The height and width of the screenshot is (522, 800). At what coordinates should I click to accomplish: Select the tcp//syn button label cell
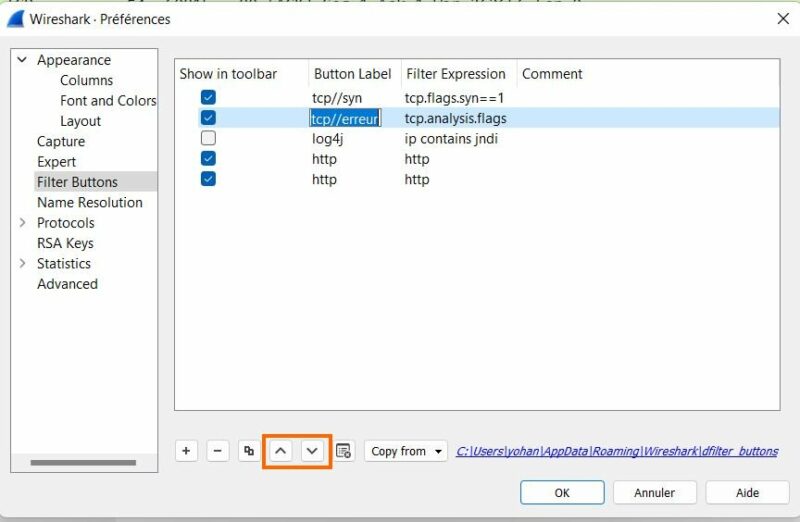click(337, 97)
